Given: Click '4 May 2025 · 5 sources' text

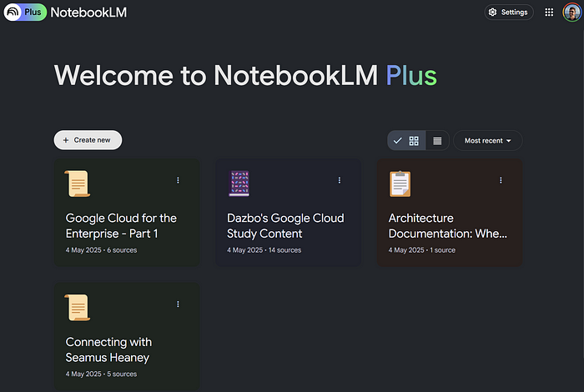Looking at the screenshot, I should point(101,374).
